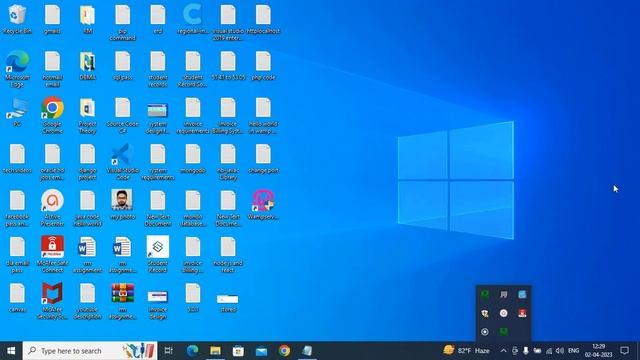Viewport: 640px width, 360px height.
Task: Select the pip command file
Action: pos(122,23)
